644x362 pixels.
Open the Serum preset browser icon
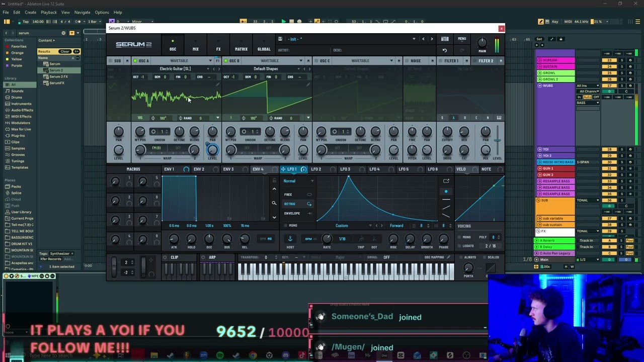[445, 39]
